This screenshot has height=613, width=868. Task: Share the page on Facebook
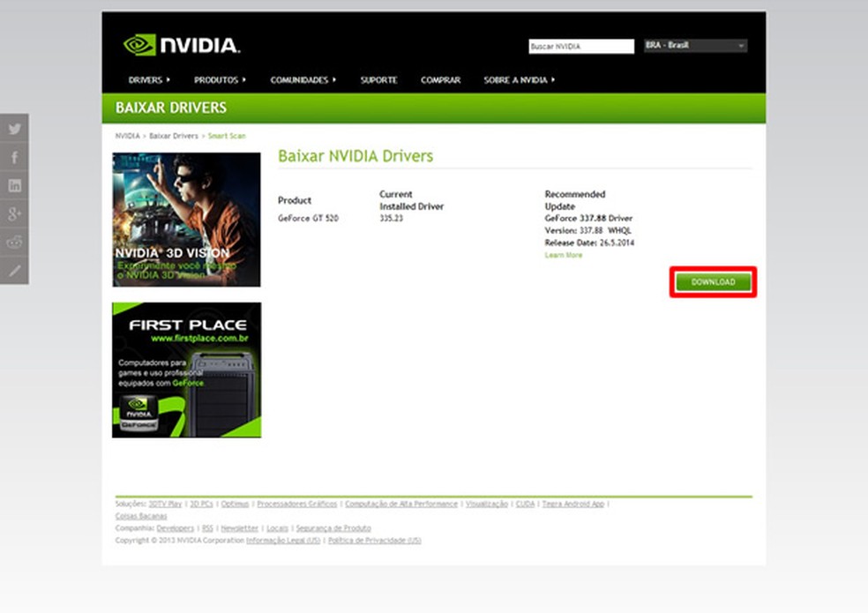(14, 157)
